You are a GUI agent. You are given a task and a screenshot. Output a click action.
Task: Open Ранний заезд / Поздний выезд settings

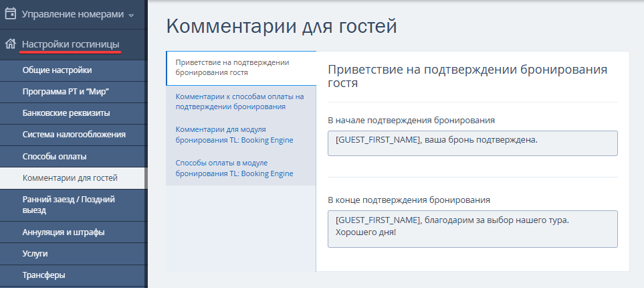(x=74, y=205)
